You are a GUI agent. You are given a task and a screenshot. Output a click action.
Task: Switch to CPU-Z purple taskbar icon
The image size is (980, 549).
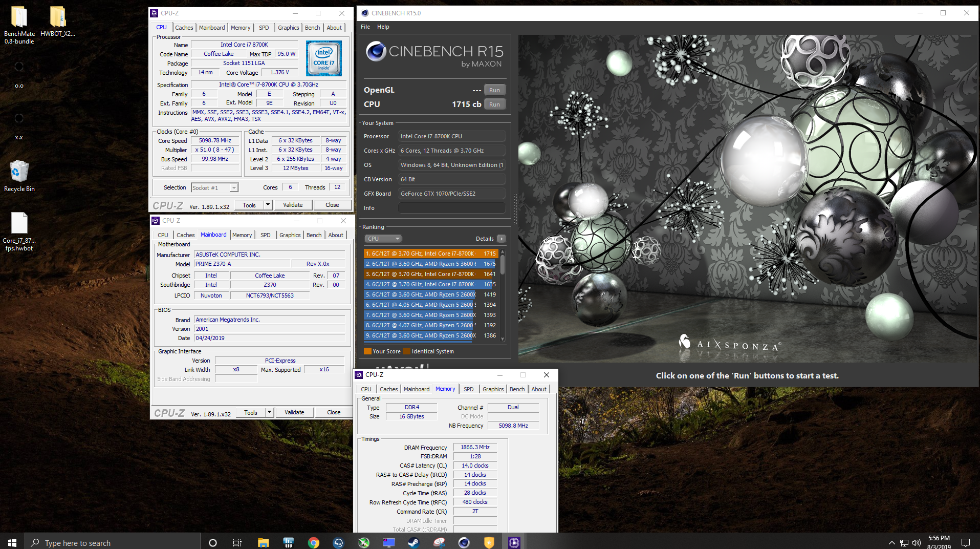click(514, 542)
